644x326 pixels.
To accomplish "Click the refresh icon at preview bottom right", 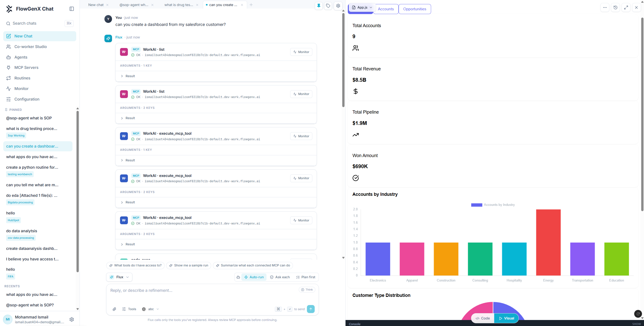I will (638, 314).
